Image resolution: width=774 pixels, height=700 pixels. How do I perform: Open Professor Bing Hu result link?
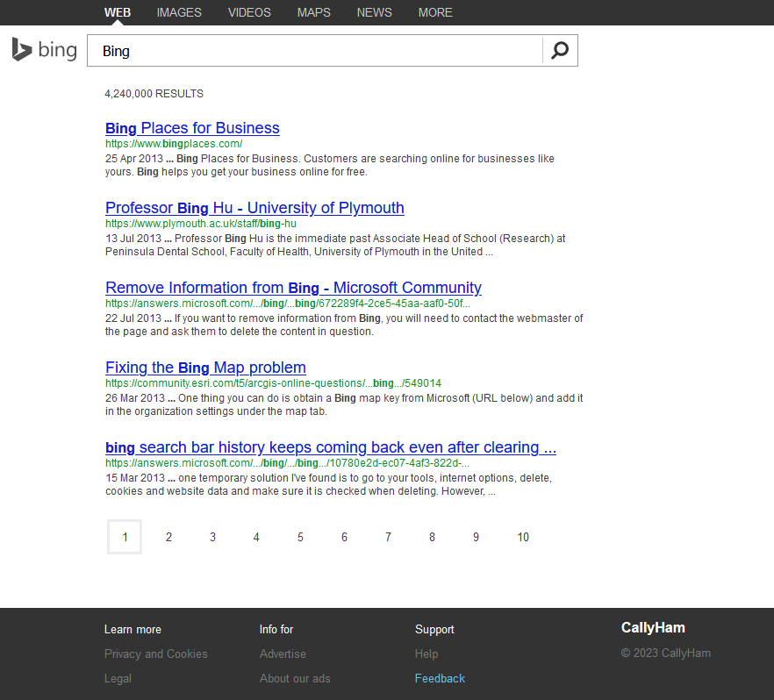254,208
